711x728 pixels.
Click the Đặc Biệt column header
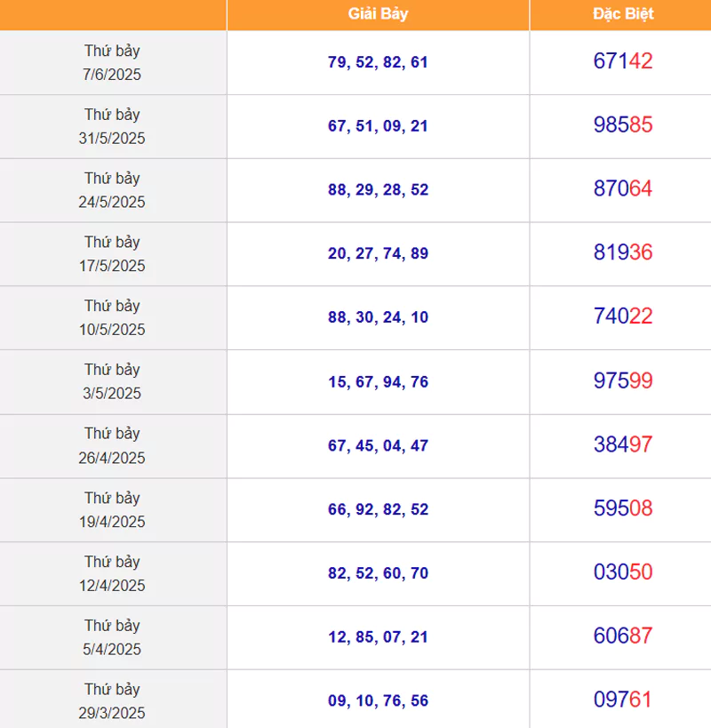click(622, 14)
